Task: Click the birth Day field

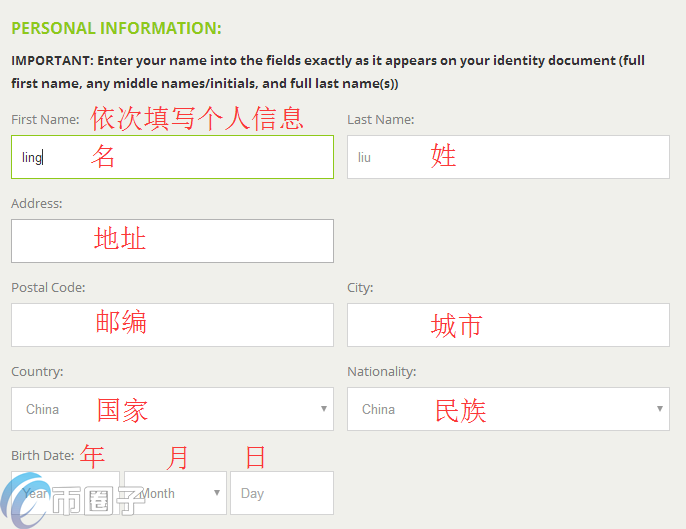Action: (x=281, y=493)
